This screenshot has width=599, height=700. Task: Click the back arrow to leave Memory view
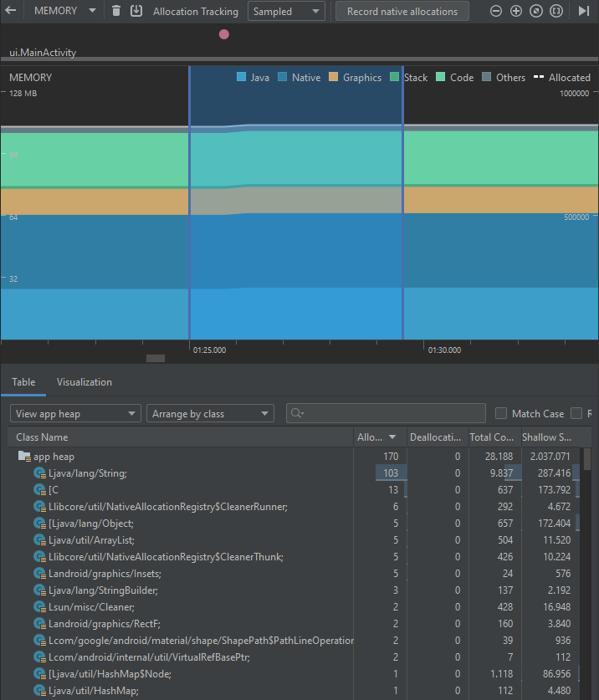pyautogui.click(x=9, y=11)
